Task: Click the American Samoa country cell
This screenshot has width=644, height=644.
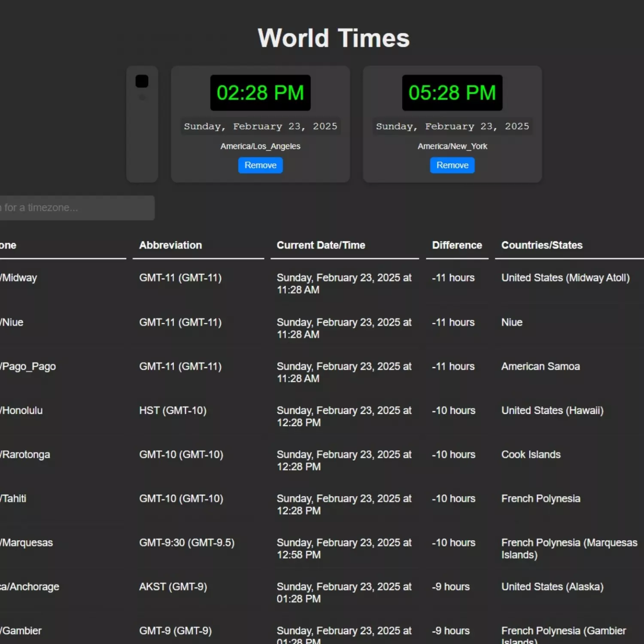Action: click(x=541, y=367)
